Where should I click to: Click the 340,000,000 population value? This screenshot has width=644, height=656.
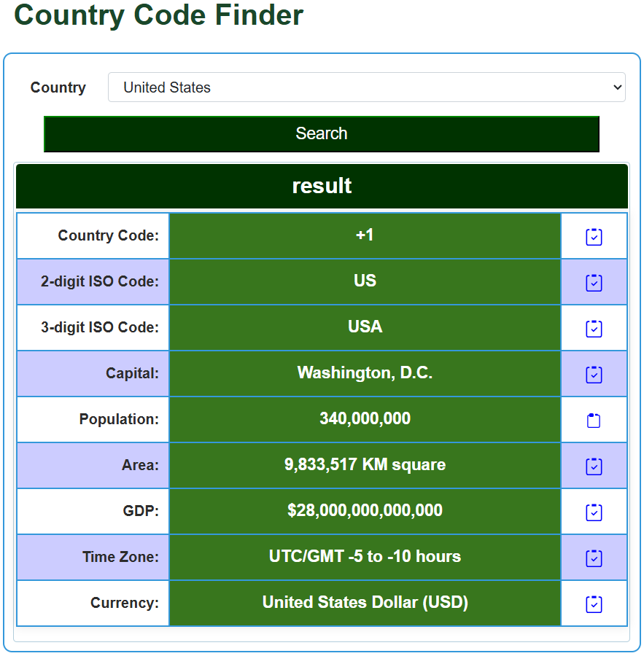365,419
